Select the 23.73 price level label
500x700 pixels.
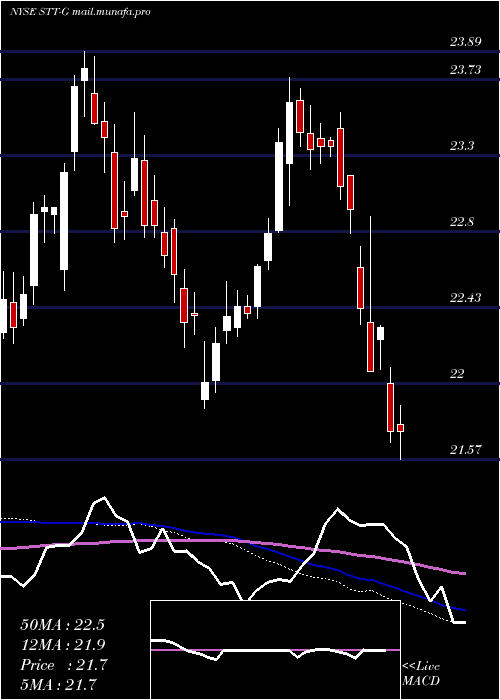[x=465, y=70]
